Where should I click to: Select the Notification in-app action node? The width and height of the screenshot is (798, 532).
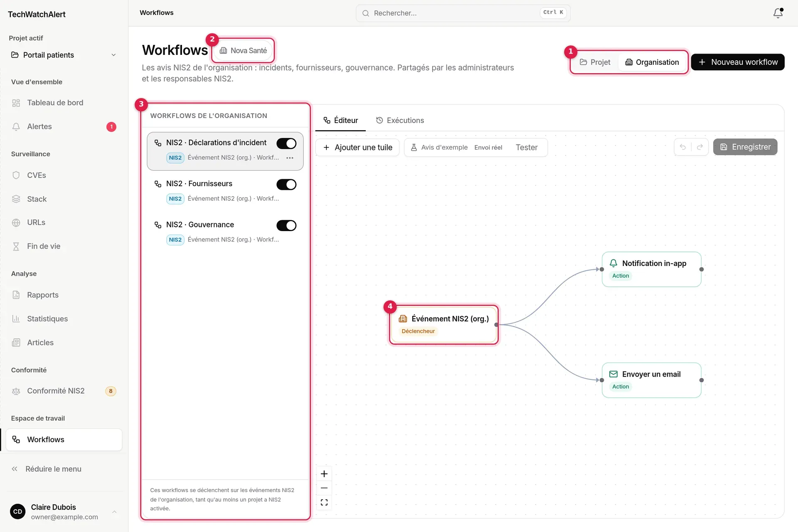(651, 269)
